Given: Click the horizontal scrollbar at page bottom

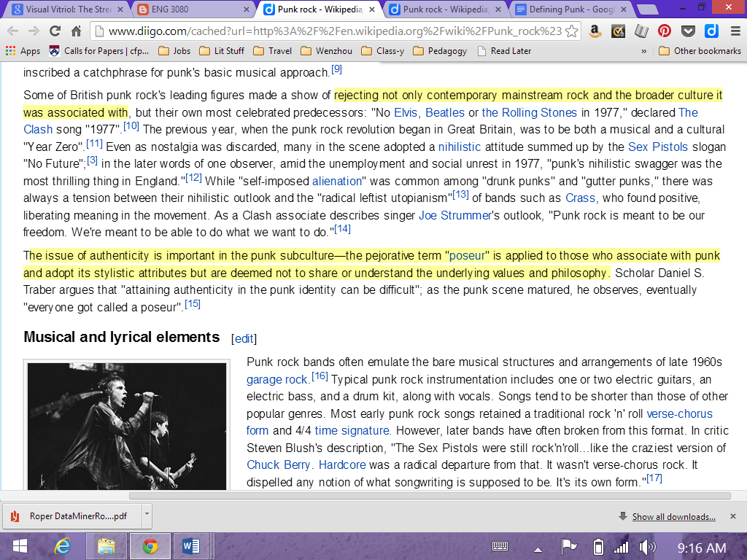Looking at the screenshot, I should (430, 495).
